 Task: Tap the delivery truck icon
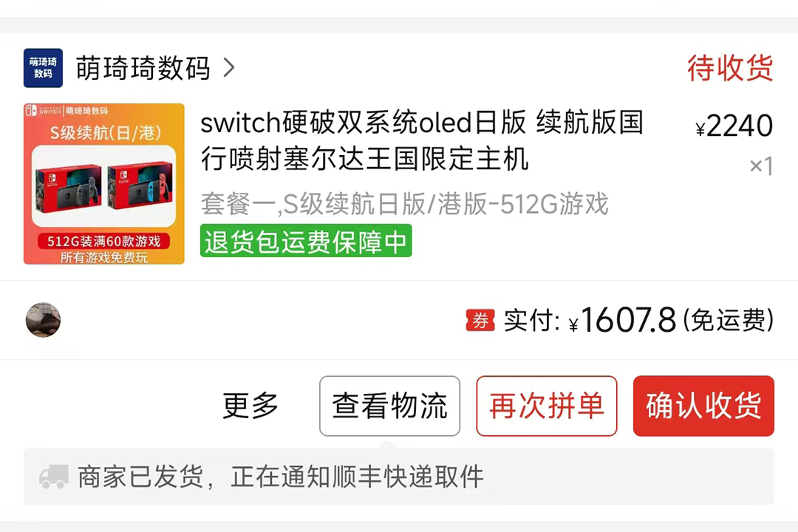tap(54, 477)
